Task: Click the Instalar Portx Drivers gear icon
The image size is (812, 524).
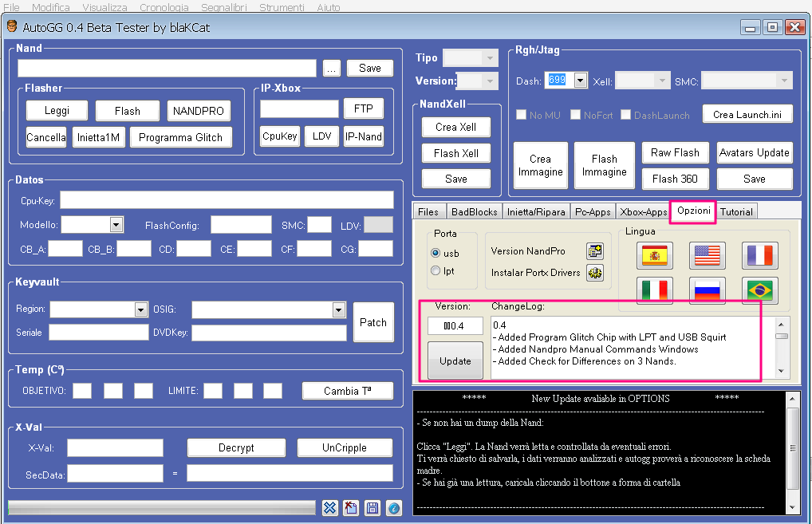Action: tap(595, 272)
